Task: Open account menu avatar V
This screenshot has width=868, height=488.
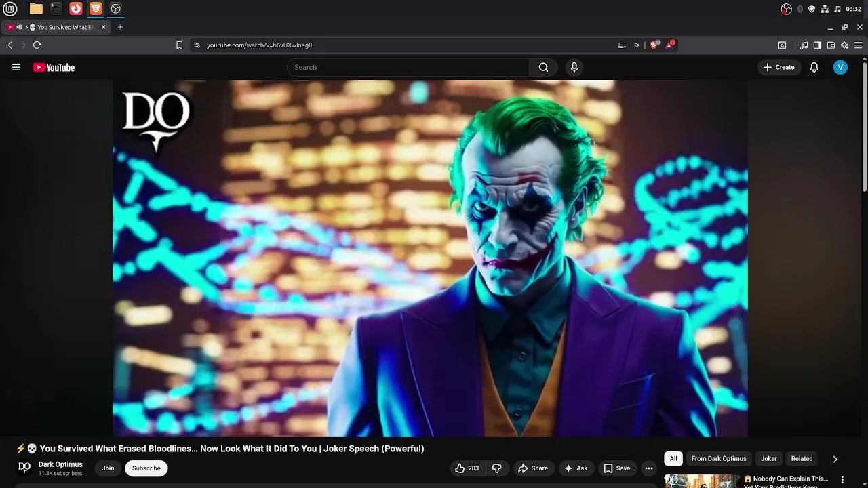Action: click(x=840, y=67)
